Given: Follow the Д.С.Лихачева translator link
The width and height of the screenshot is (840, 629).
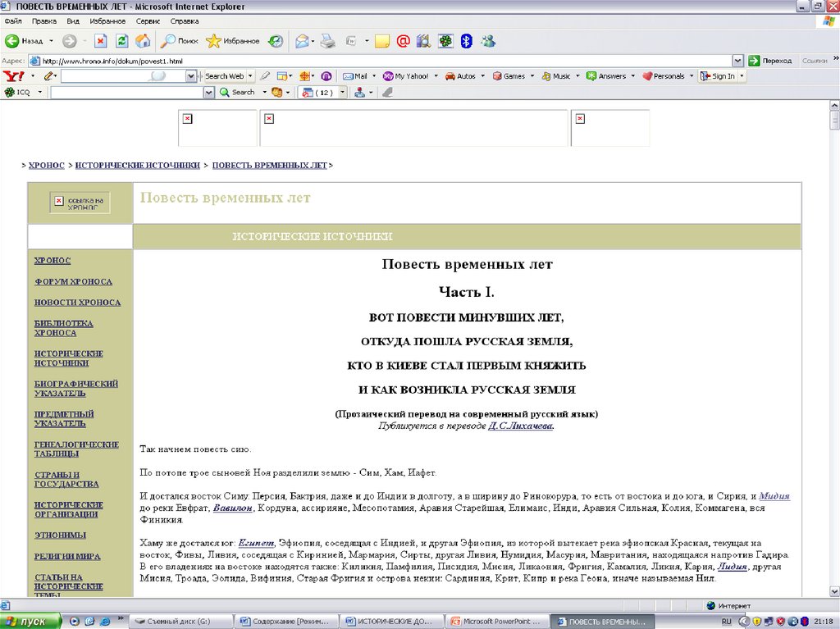Looking at the screenshot, I should click(x=521, y=426).
